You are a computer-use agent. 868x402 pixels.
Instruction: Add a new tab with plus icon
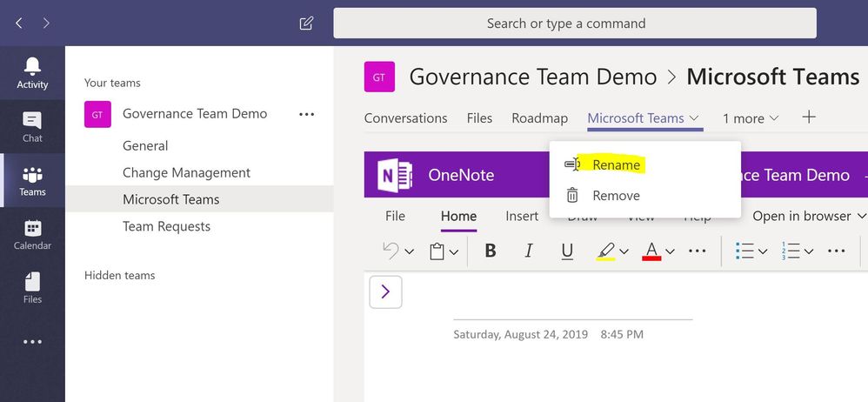tap(809, 117)
